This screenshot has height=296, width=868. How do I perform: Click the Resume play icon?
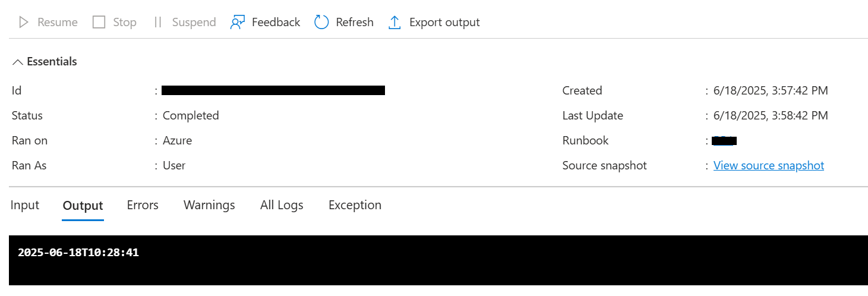24,23
